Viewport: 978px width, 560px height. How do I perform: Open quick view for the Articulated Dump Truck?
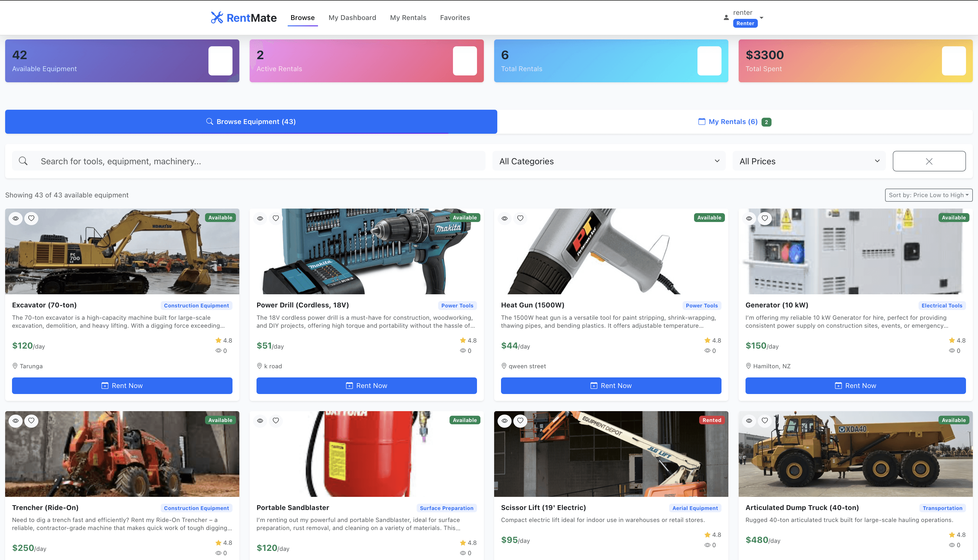point(749,420)
